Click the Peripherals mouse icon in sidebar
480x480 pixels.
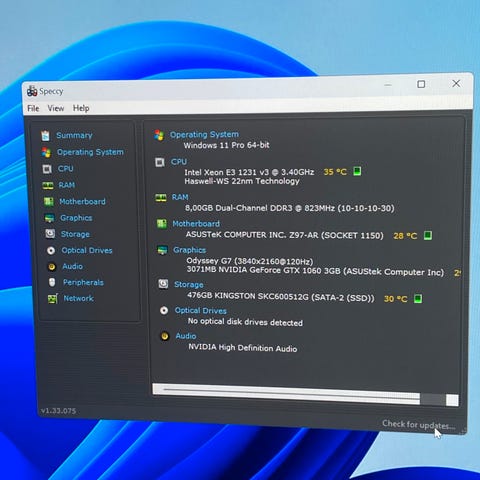pos(52,282)
